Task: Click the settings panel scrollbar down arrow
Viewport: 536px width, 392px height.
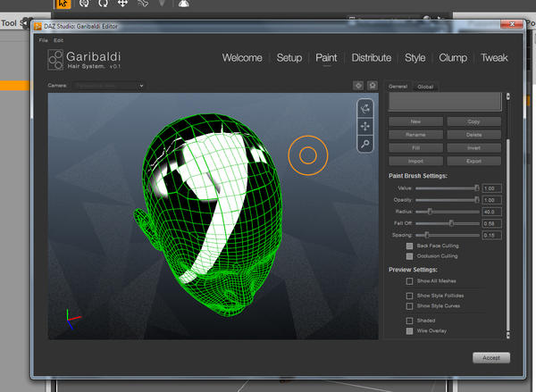Action: pos(508,335)
